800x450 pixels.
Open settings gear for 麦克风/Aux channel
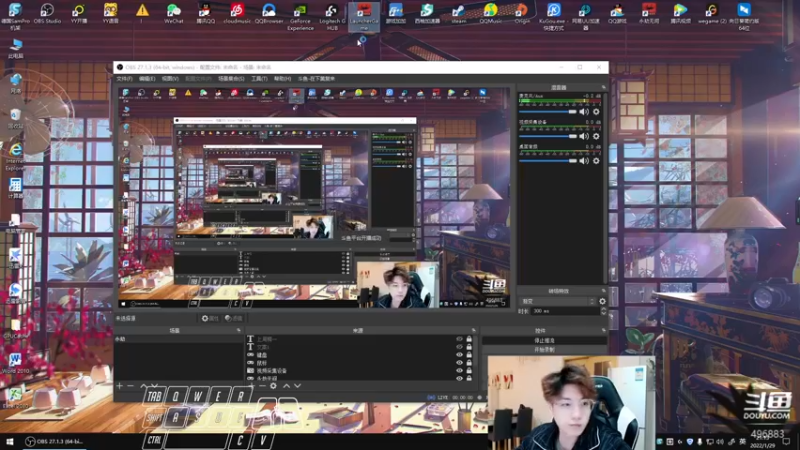(596, 112)
